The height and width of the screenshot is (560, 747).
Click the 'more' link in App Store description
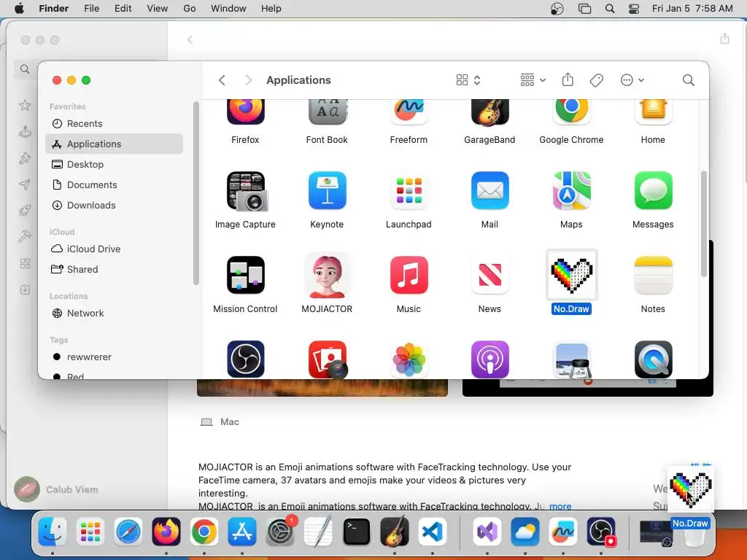click(x=560, y=506)
